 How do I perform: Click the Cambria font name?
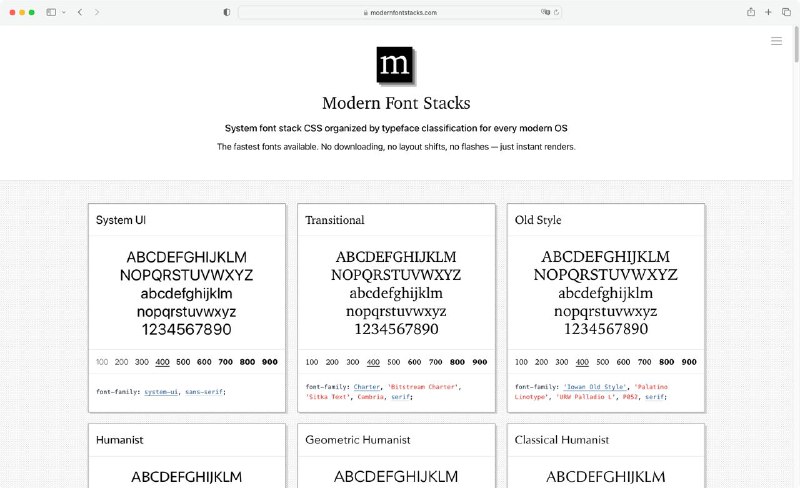point(370,397)
